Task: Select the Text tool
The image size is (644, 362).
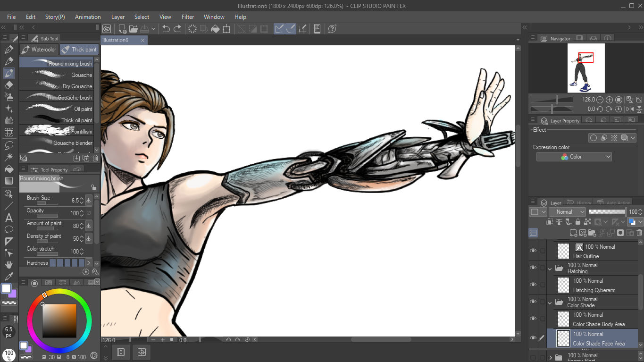Action: coord(8,218)
